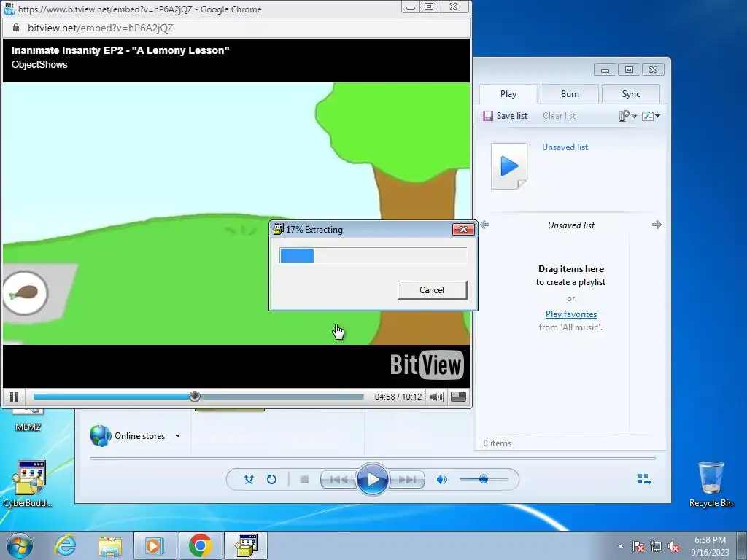The image size is (747, 560).
Task: Click Save list in Media Player
Action: tap(505, 116)
